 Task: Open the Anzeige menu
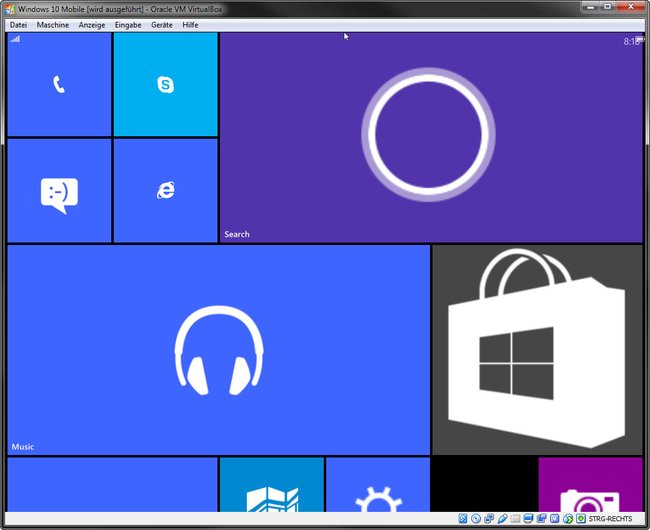(x=92, y=25)
